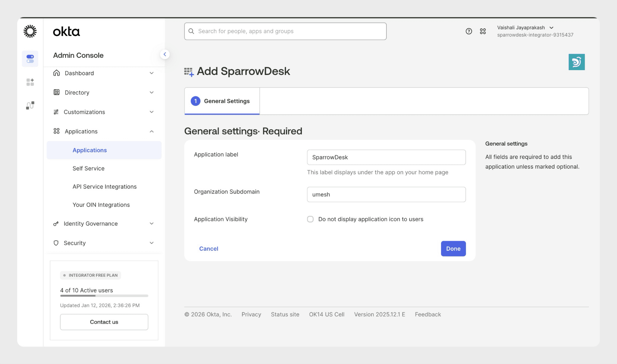The width and height of the screenshot is (617, 364).
Task: Click the SparrowDesk teal logo thumbnail
Action: click(576, 62)
